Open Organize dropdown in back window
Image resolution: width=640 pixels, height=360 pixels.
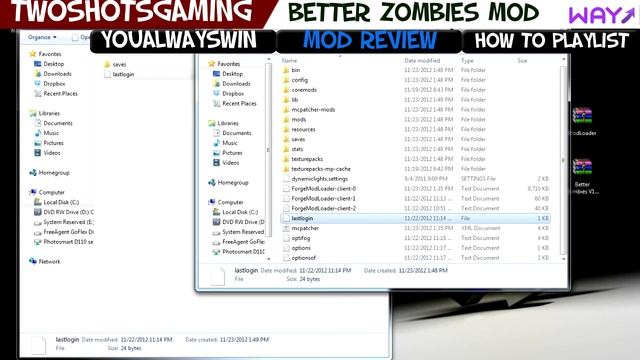(42, 37)
